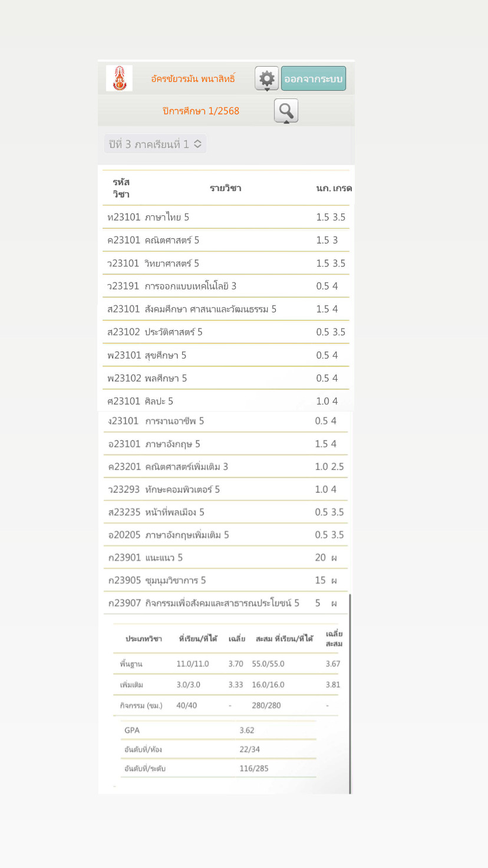
Task: Click the รหัสวิชา column header
Action: [121, 188]
